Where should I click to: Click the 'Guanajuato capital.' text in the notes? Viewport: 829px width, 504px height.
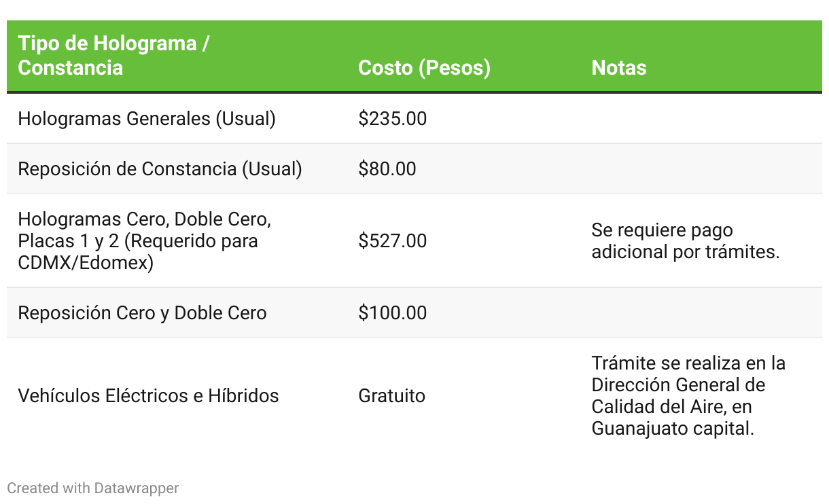[673, 429]
